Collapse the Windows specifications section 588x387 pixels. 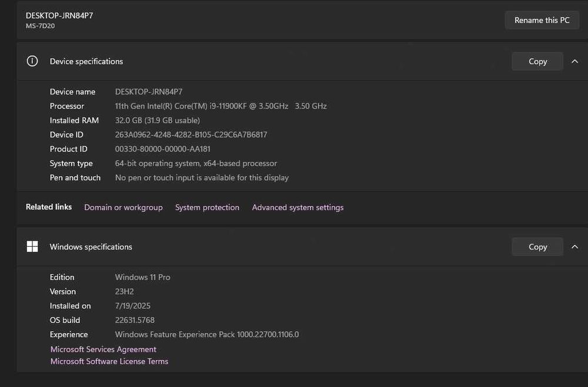coord(574,247)
